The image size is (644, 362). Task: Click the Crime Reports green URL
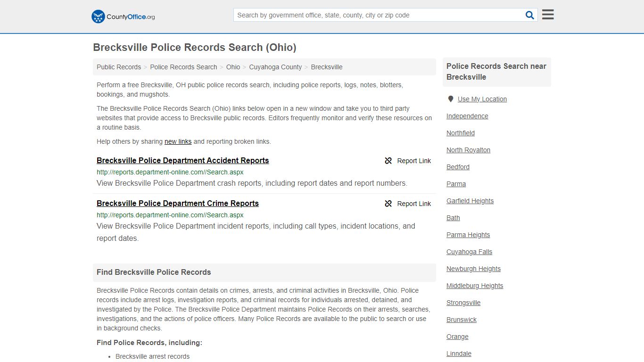[x=170, y=215]
